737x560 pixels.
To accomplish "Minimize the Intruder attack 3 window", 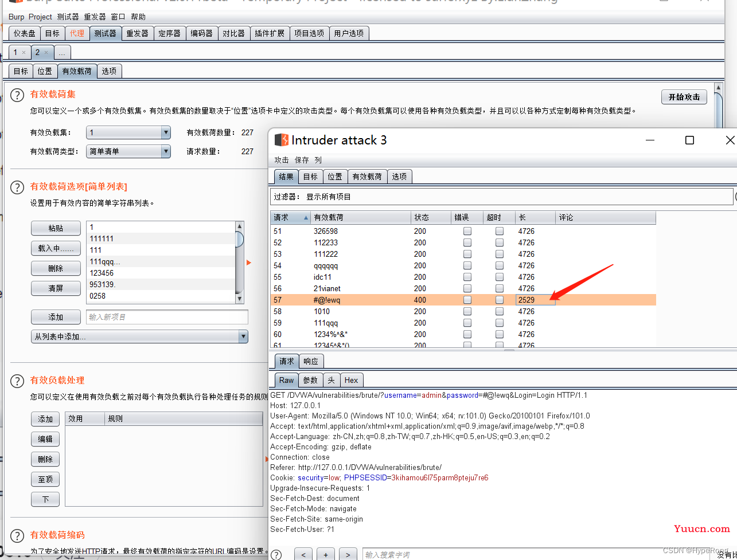I will [650, 140].
